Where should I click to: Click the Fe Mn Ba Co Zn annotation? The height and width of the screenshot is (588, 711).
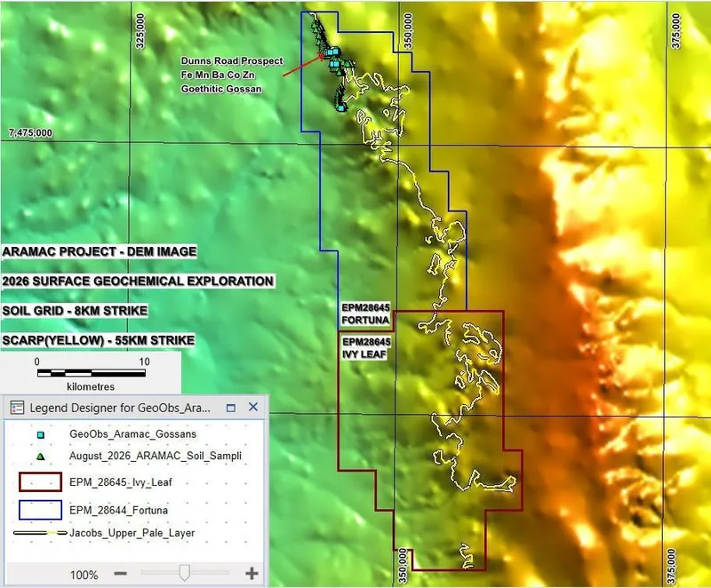pyautogui.click(x=218, y=75)
